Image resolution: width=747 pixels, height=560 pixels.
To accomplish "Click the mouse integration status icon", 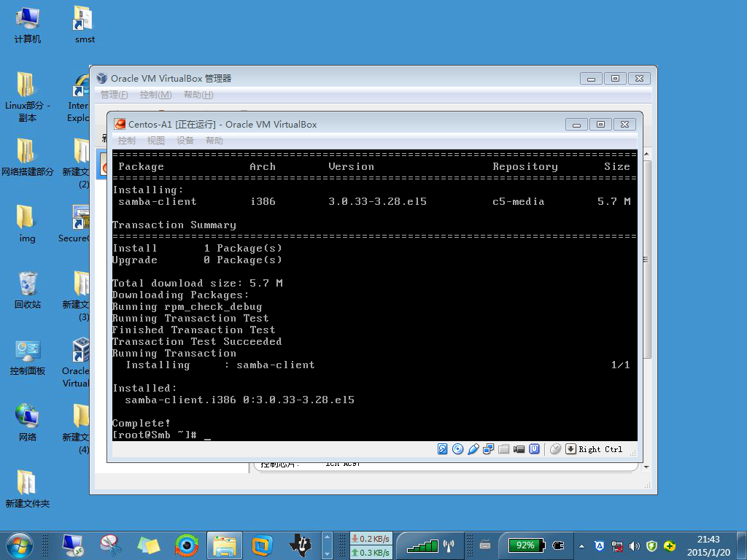I will (555, 449).
